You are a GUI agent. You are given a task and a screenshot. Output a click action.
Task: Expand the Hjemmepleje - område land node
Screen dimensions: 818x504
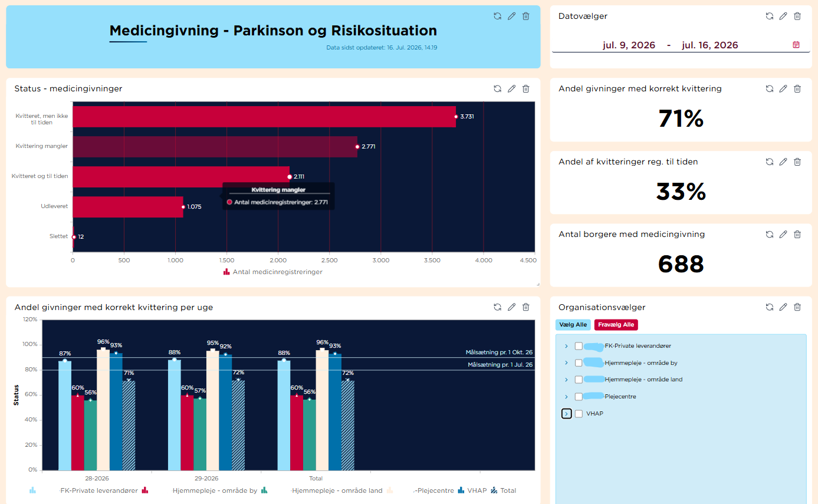click(x=566, y=380)
